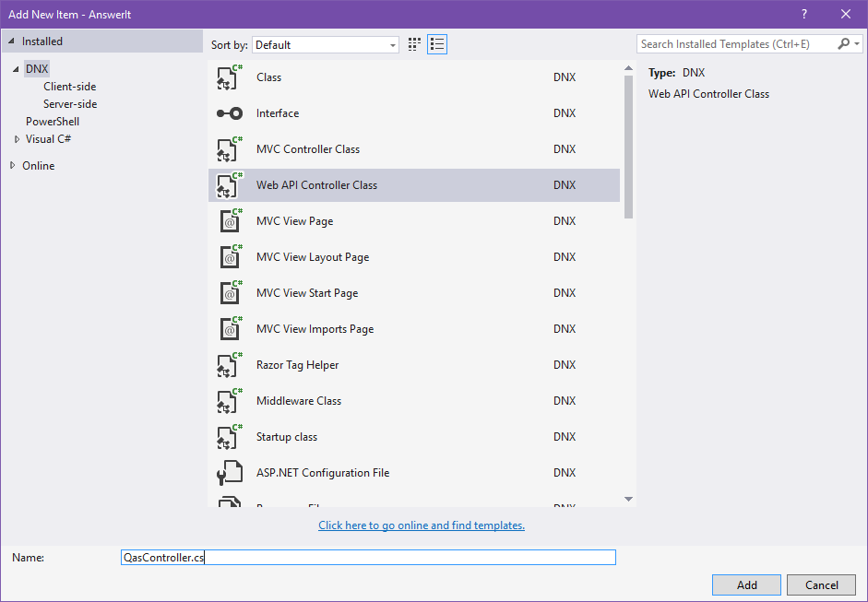Viewport: 868px width, 602px height.
Task: Select the ASP.NET Configuration File name
Action: (323, 473)
